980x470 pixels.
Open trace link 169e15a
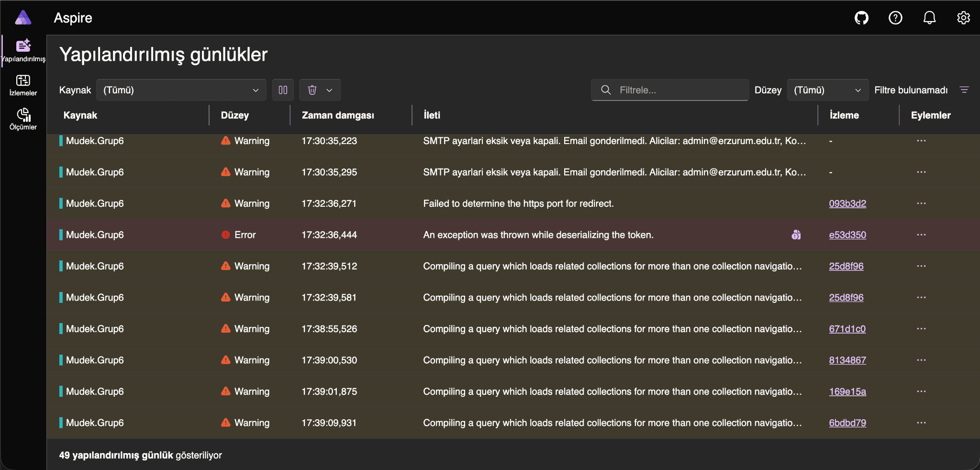(847, 392)
